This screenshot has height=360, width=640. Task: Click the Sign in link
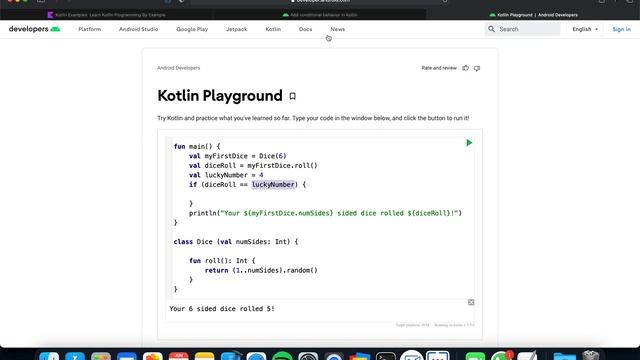click(x=621, y=29)
